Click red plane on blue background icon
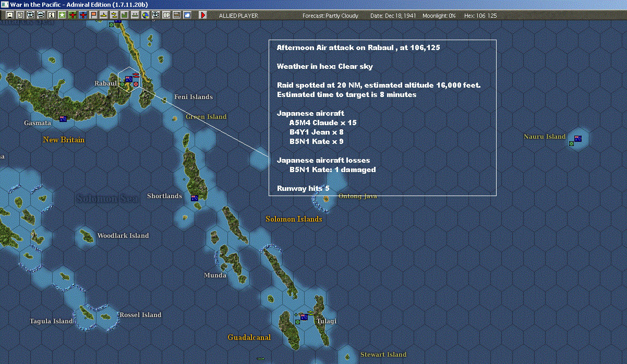This screenshot has width=627, height=364. [x=83, y=16]
